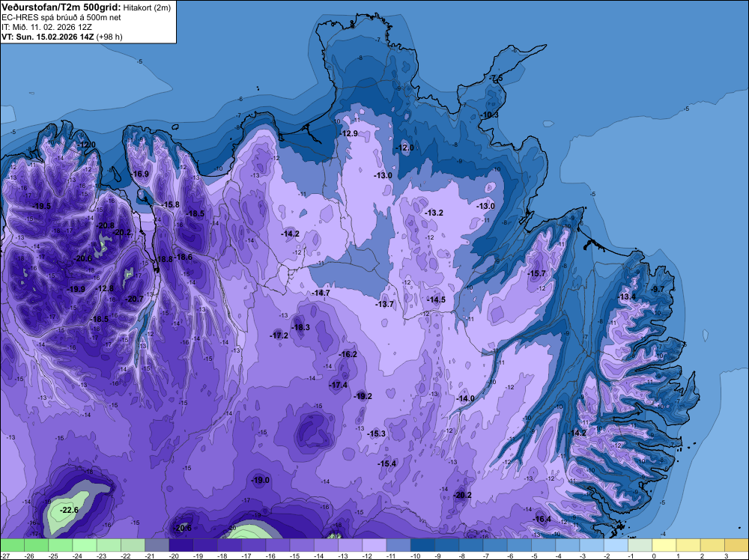This screenshot has width=749, height=560.
Task: Click the -16.4 temperature value
Action: [542, 519]
